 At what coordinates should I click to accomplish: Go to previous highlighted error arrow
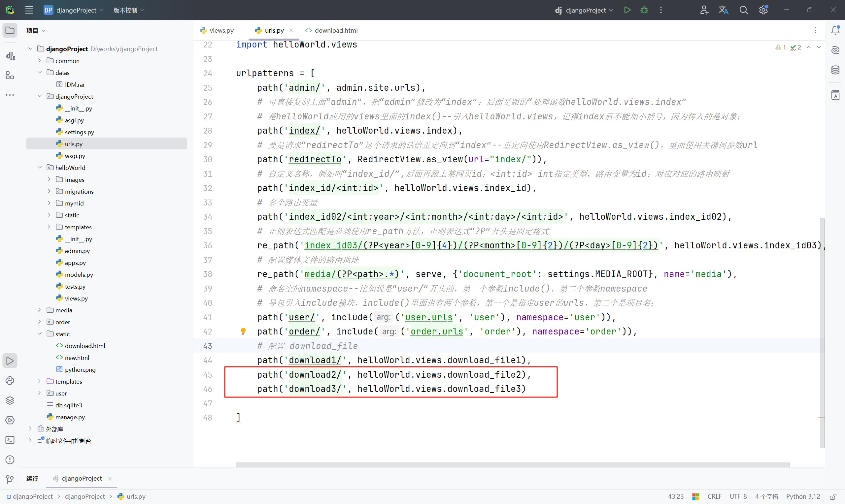(809, 47)
